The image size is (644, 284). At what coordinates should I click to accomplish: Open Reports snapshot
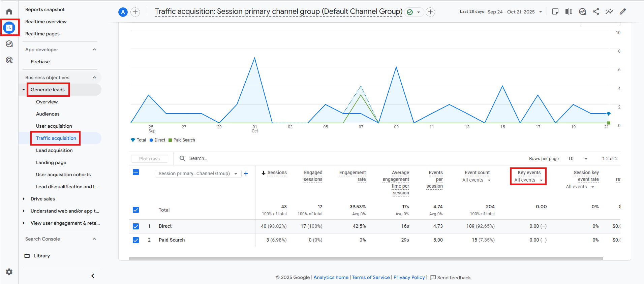coord(45,9)
